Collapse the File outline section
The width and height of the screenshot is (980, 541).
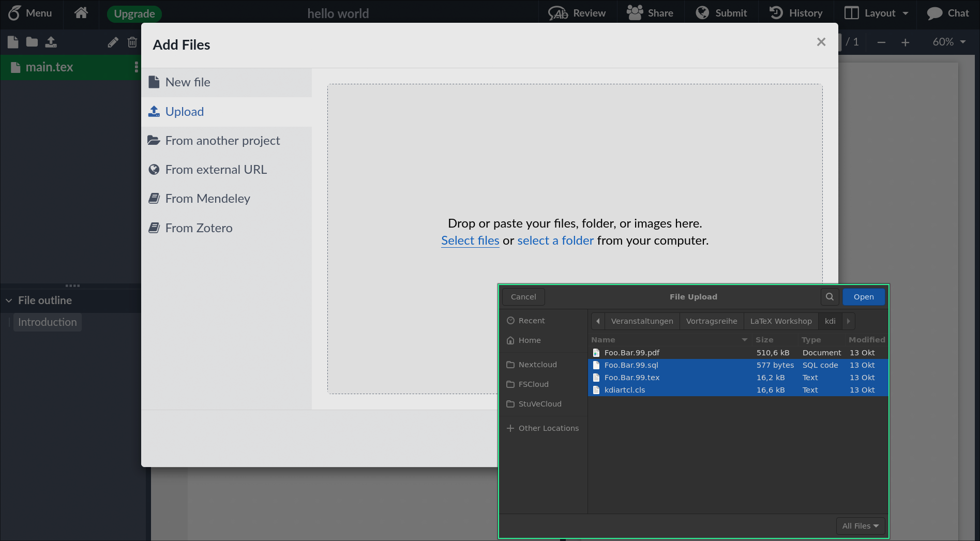[9, 300]
